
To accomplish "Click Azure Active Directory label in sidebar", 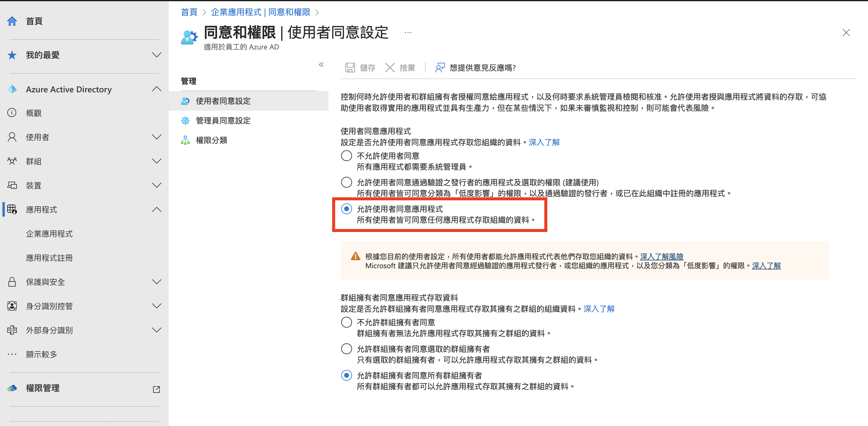I will (69, 89).
